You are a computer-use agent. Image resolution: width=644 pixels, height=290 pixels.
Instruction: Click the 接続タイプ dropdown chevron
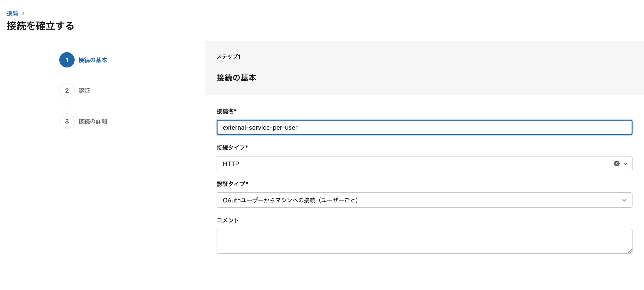click(626, 163)
